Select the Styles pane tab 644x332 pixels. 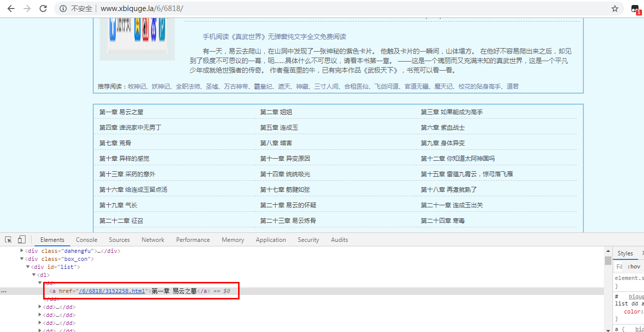coord(625,253)
